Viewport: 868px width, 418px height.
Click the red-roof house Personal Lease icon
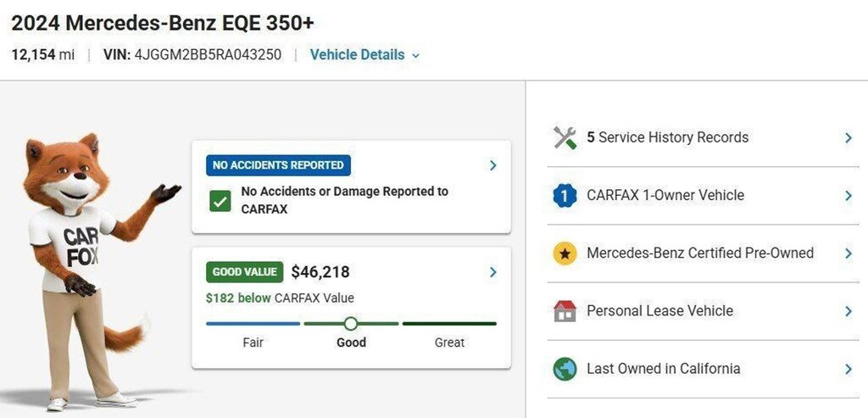[565, 311]
